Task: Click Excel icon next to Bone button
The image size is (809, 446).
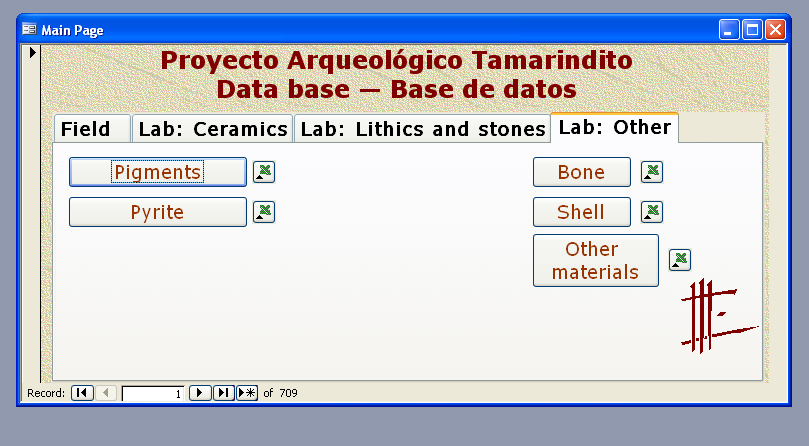Action: coord(652,172)
